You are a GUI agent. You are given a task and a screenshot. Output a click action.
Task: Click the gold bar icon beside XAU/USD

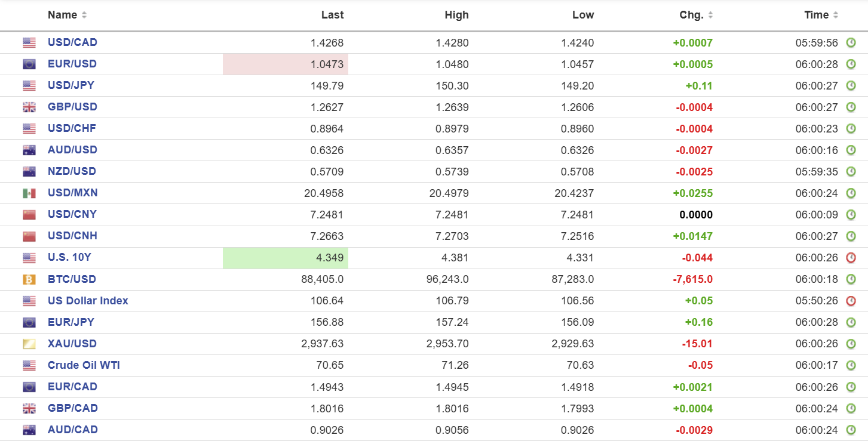point(29,344)
